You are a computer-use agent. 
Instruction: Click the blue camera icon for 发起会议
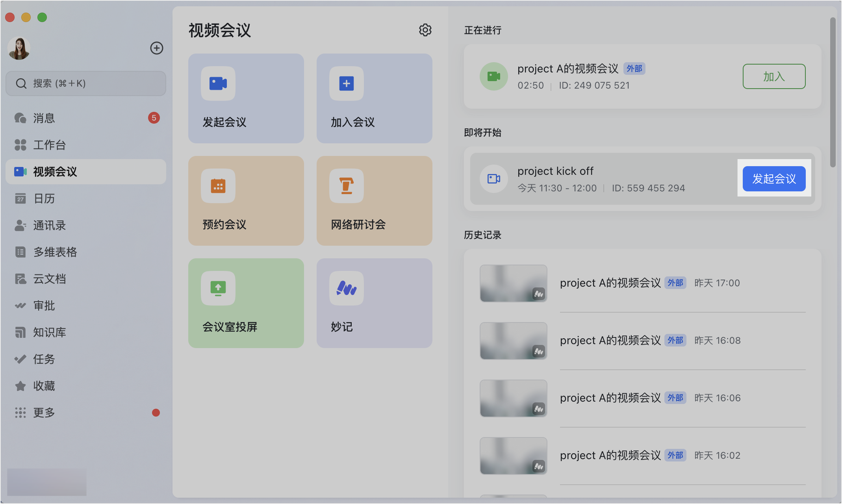click(x=218, y=83)
